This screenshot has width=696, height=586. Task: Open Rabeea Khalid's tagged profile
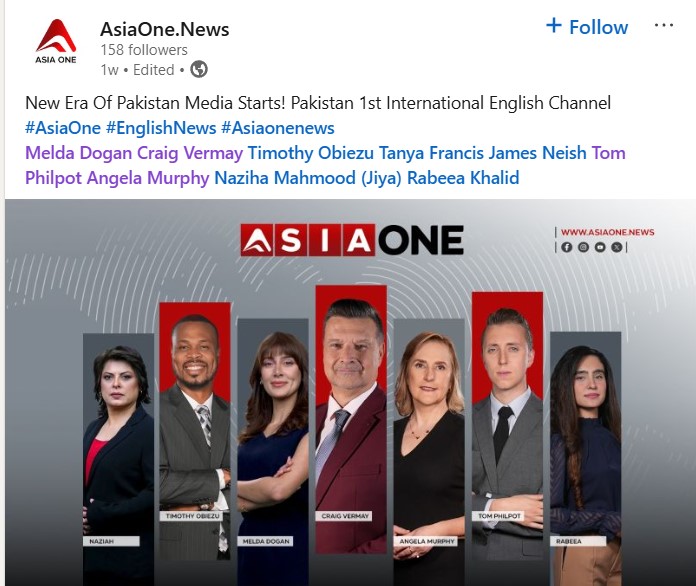point(463,178)
